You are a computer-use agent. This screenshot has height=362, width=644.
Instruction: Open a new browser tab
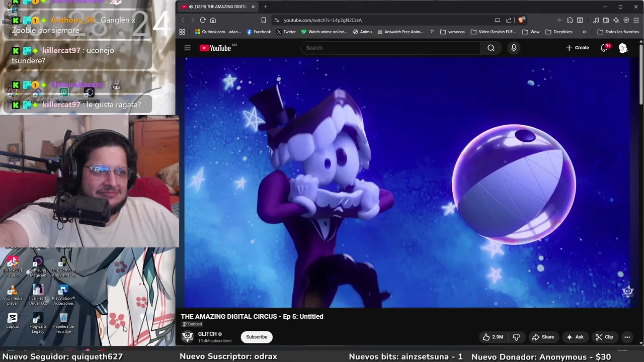click(x=266, y=7)
